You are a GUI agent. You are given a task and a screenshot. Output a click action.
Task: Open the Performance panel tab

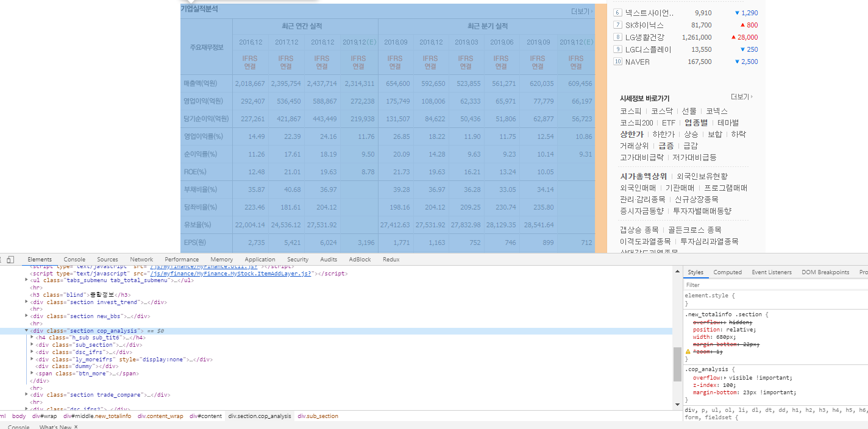point(182,260)
